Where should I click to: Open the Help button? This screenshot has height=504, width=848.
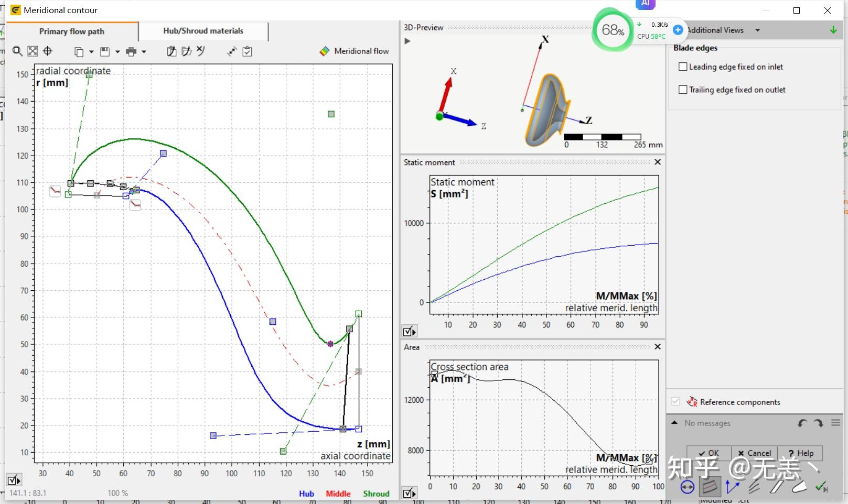point(801,453)
